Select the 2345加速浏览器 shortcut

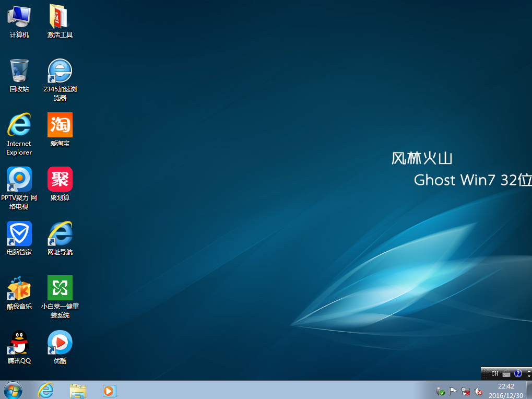tap(60, 80)
